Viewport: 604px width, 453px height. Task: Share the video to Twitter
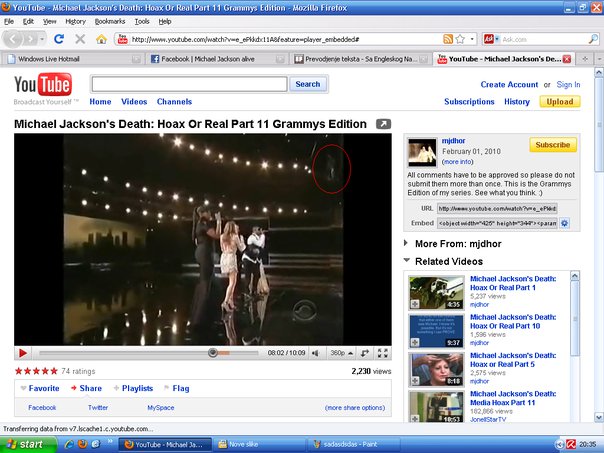[98, 408]
